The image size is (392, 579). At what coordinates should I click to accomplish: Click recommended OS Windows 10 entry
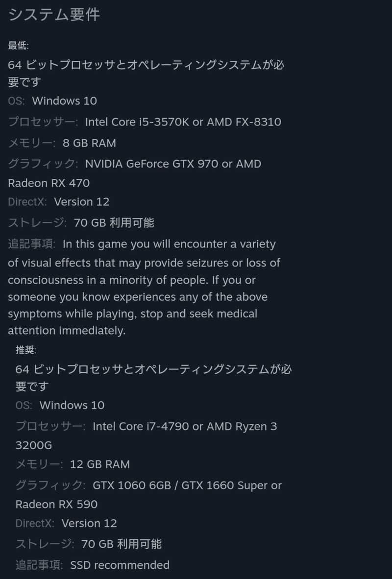click(60, 405)
